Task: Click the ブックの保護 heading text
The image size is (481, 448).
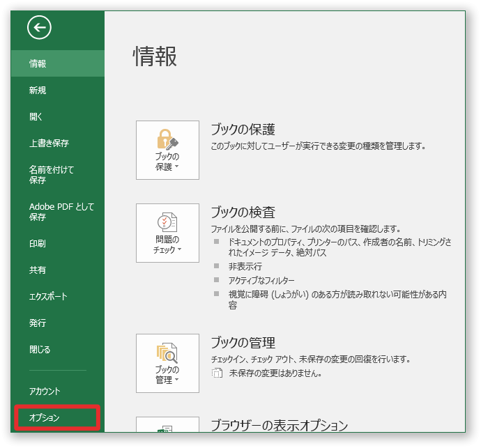Action: 243,130
